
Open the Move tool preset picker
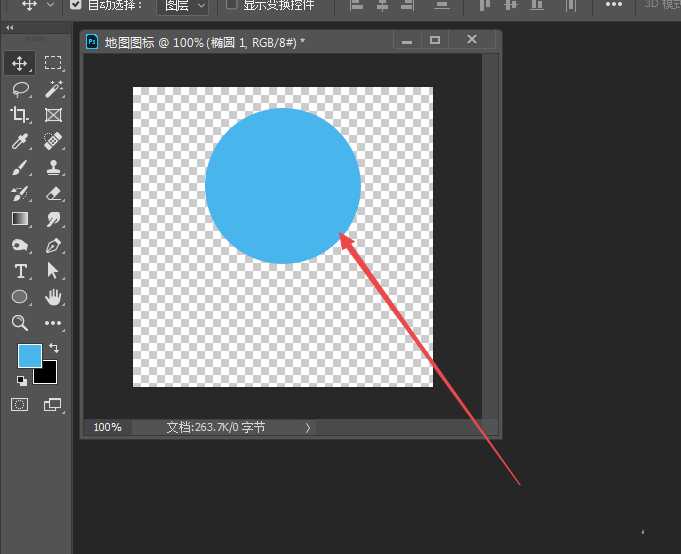(x=50, y=5)
